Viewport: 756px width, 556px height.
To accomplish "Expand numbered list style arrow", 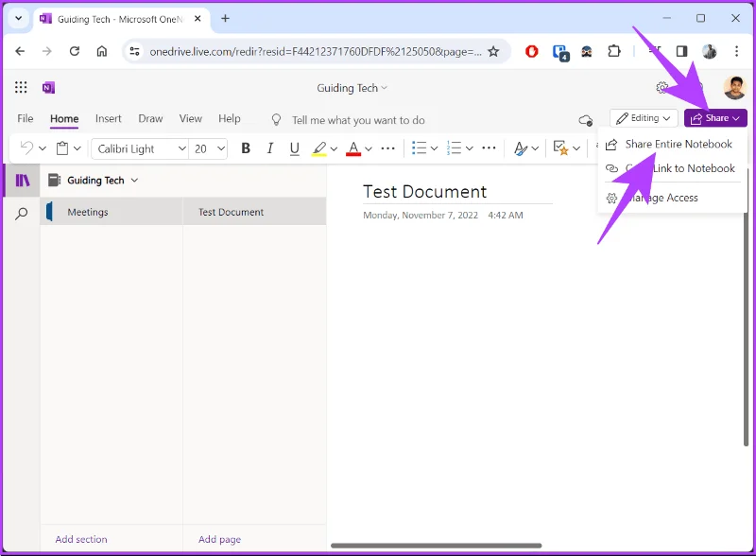I will (x=469, y=148).
